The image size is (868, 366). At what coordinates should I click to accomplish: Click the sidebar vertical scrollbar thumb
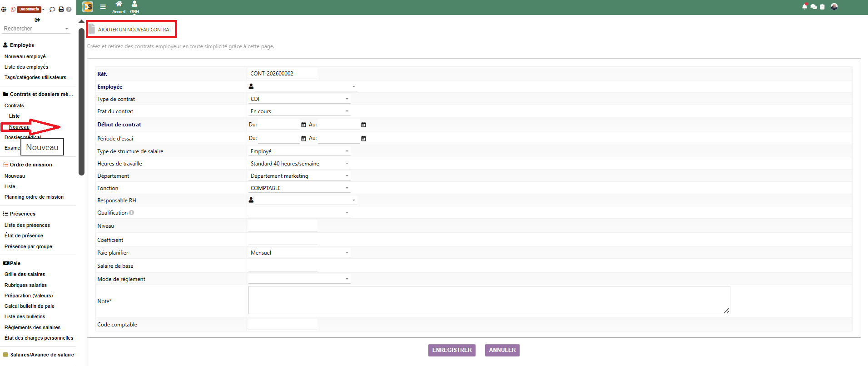82,102
